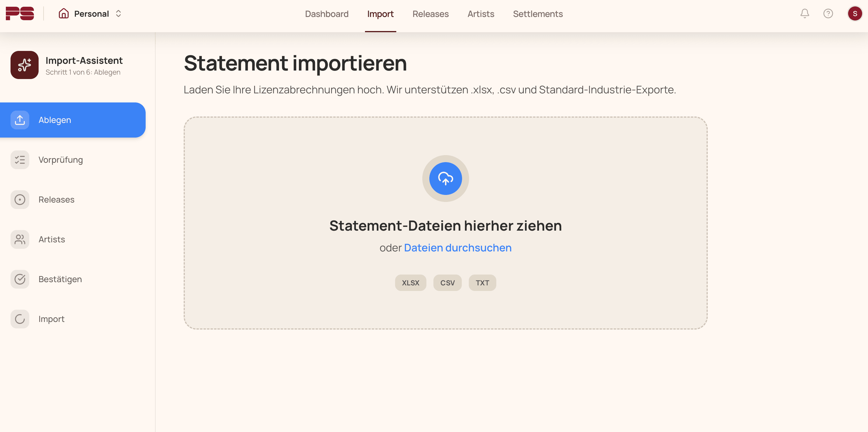
Task: Open the help question mark icon
Action: (828, 13)
